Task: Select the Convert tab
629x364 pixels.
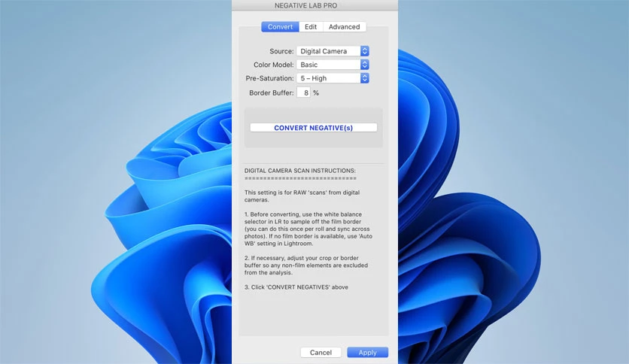Action: point(280,27)
